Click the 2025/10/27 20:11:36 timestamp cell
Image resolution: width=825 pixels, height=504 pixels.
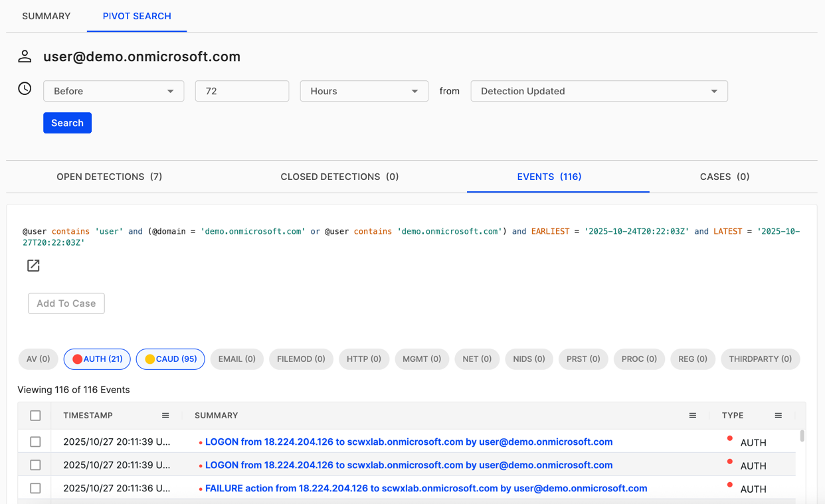[117, 488]
